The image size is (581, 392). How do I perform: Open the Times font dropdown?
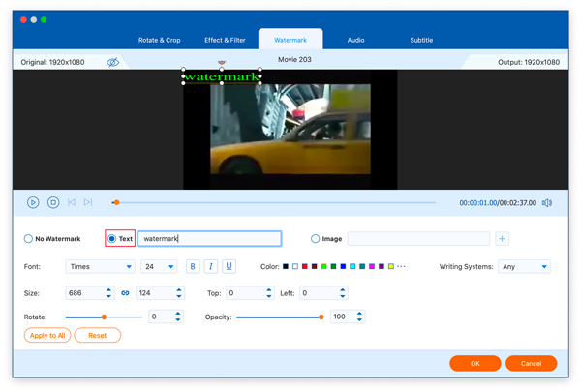pos(100,266)
